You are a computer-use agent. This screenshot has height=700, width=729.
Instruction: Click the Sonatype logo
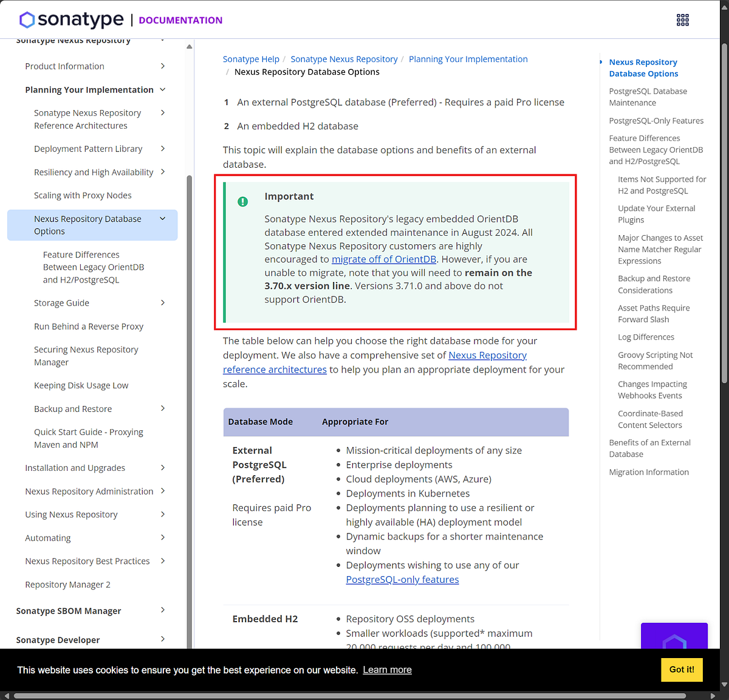(72, 20)
